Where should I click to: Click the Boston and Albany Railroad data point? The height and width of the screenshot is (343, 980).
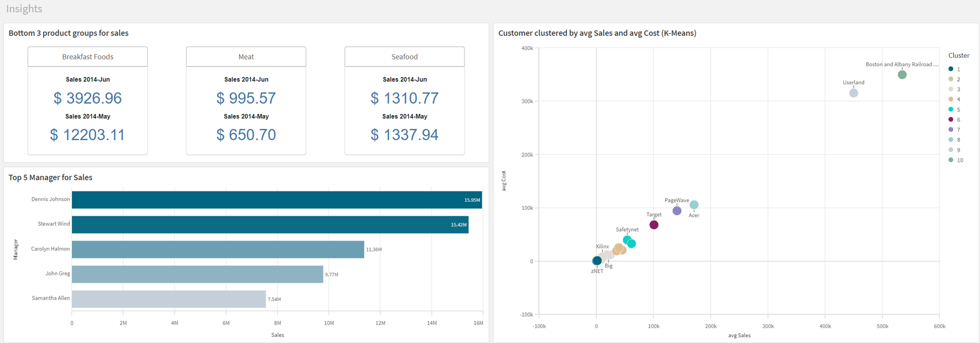tap(902, 75)
